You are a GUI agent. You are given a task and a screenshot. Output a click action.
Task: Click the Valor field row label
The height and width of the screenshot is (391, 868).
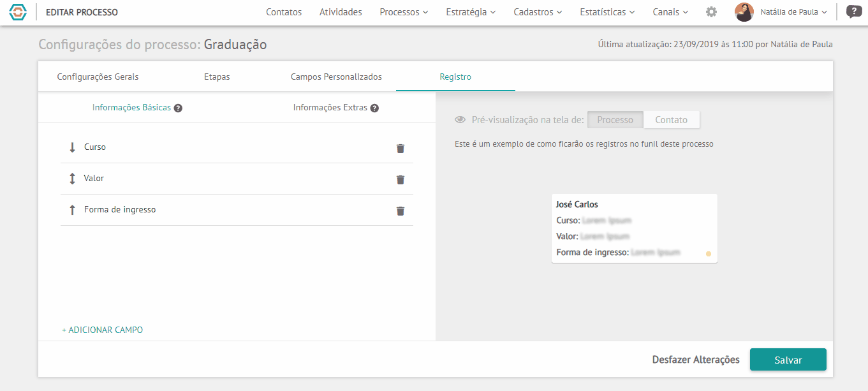point(94,179)
